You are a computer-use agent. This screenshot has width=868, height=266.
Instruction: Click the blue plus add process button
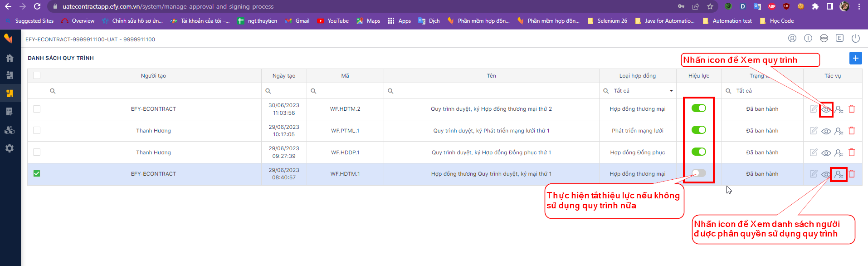855,58
